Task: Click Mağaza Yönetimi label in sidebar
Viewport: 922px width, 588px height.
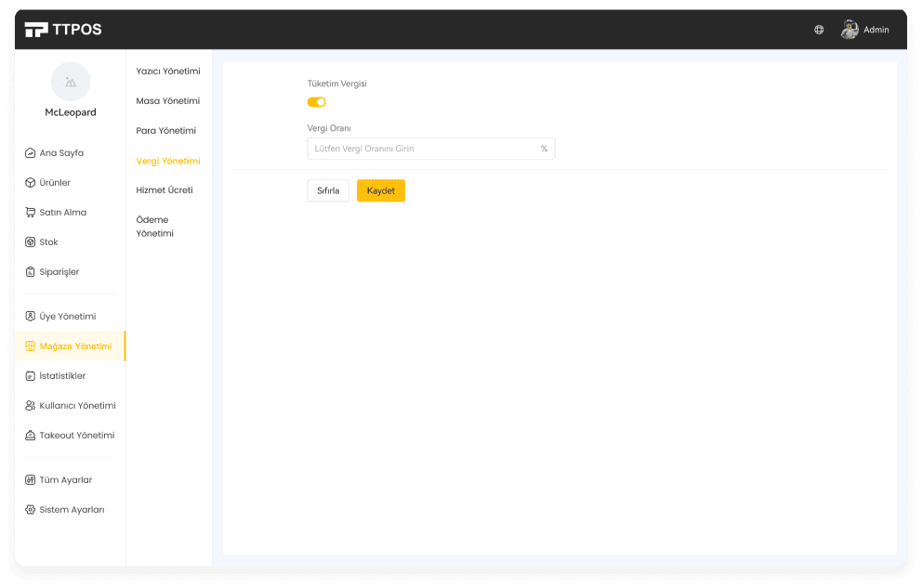Action: 76,346
